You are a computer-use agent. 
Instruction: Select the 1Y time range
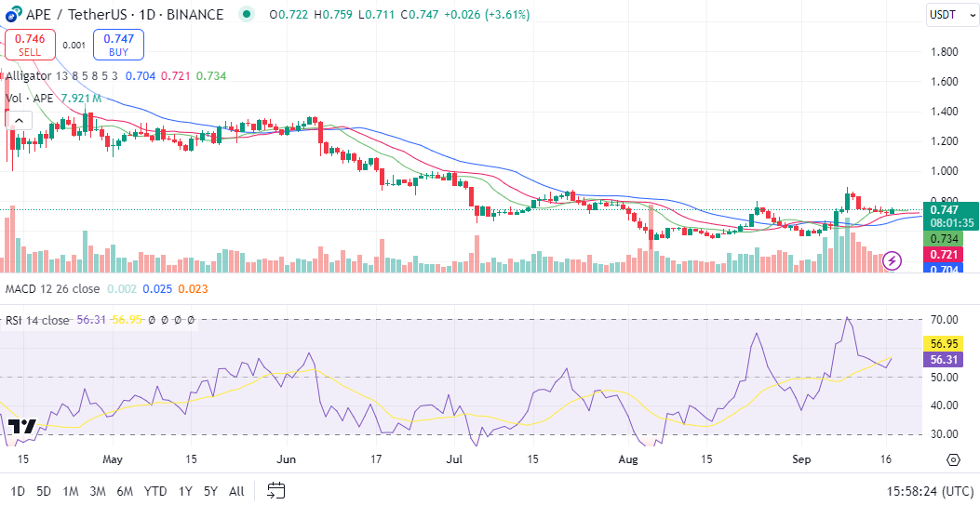[185, 491]
